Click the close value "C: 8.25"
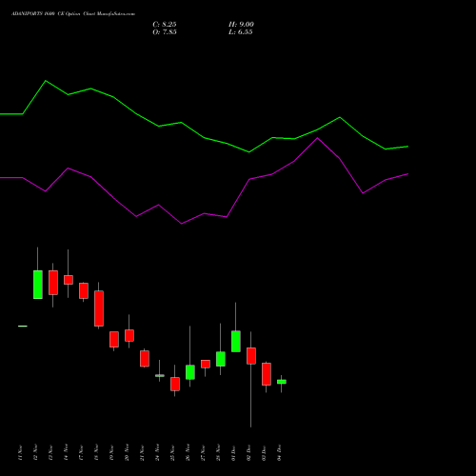This screenshot has width=476, height=476. tap(165, 25)
